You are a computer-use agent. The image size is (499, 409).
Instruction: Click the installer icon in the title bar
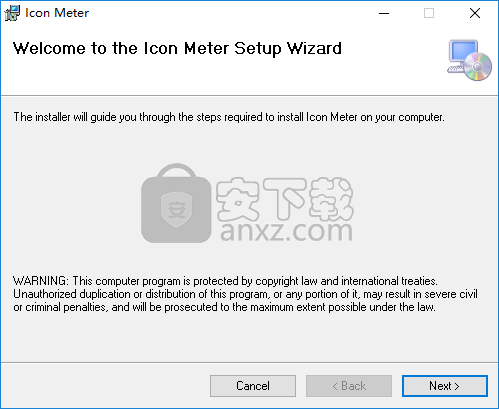pyautogui.click(x=12, y=13)
